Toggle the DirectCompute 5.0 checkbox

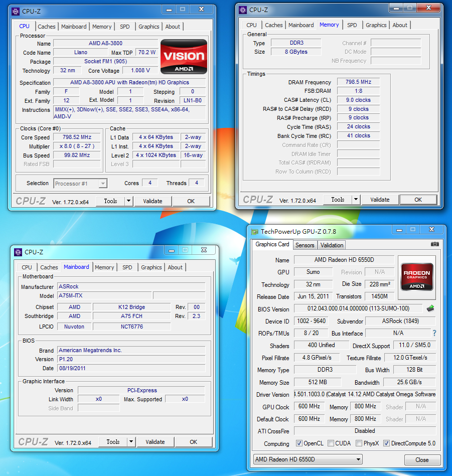coord(386,443)
